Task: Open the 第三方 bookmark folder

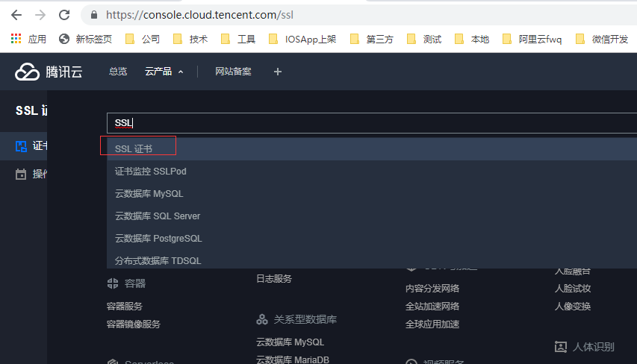Action: pyautogui.click(x=371, y=39)
